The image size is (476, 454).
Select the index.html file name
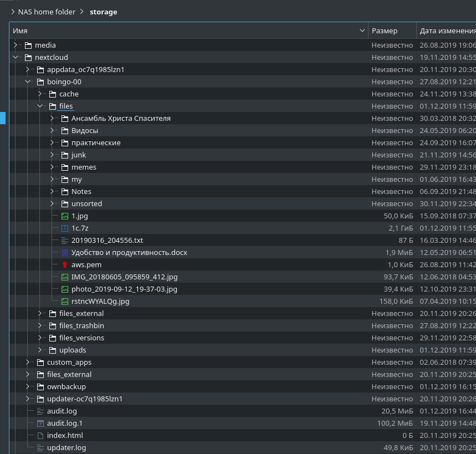click(x=65, y=436)
